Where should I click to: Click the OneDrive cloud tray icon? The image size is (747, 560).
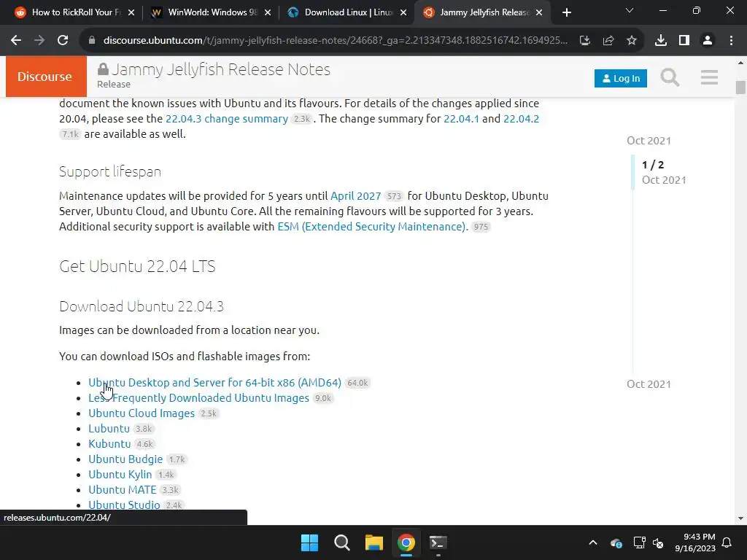(616, 542)
